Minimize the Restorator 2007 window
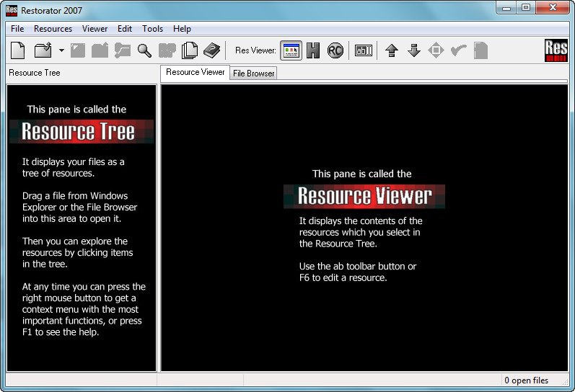Screen dimensions: 575x392 coord(506,8)
